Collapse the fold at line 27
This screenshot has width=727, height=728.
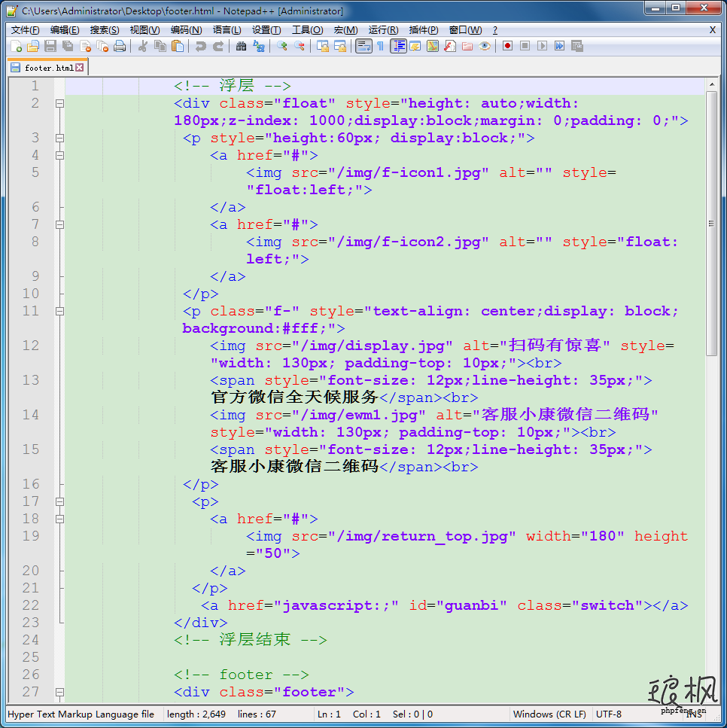pos(59,693)
